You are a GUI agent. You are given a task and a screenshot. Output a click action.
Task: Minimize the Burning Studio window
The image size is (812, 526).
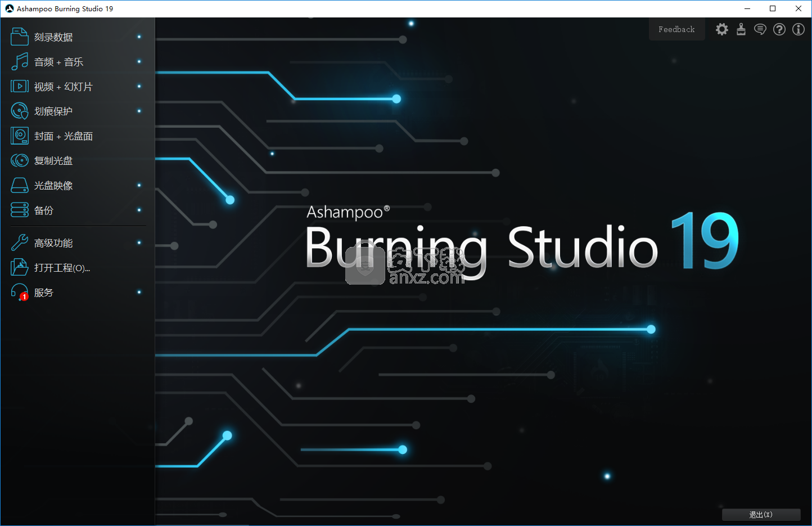pyautogui.click(x=747, y=8)
